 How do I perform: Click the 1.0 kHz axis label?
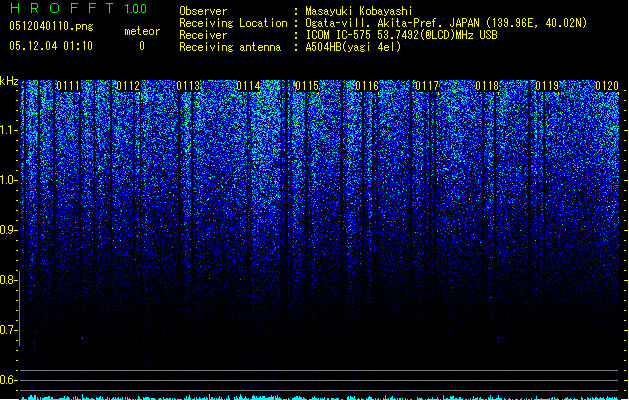pos(8,180)
